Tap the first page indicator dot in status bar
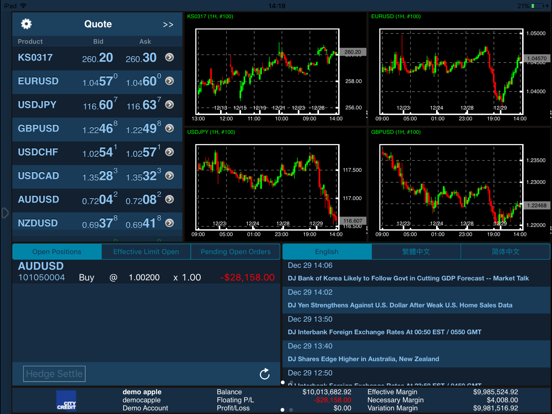Screen dimensions: 552x414 click(x=282, y=410)
